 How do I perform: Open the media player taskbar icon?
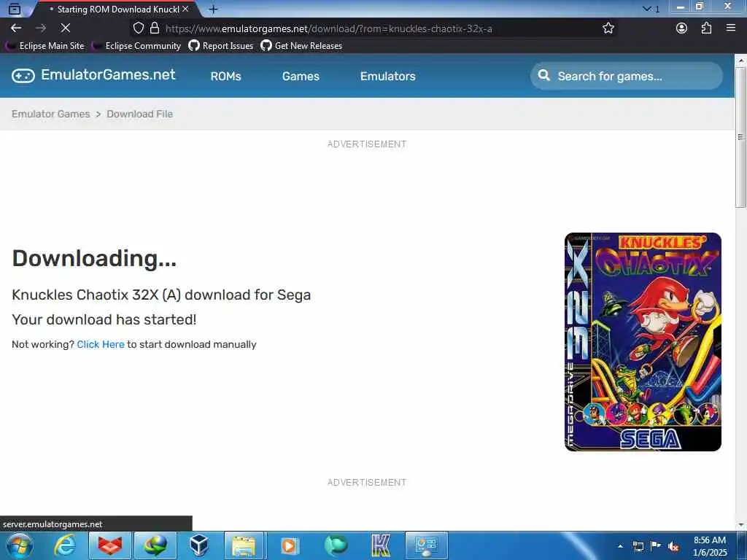click(289, 545)
